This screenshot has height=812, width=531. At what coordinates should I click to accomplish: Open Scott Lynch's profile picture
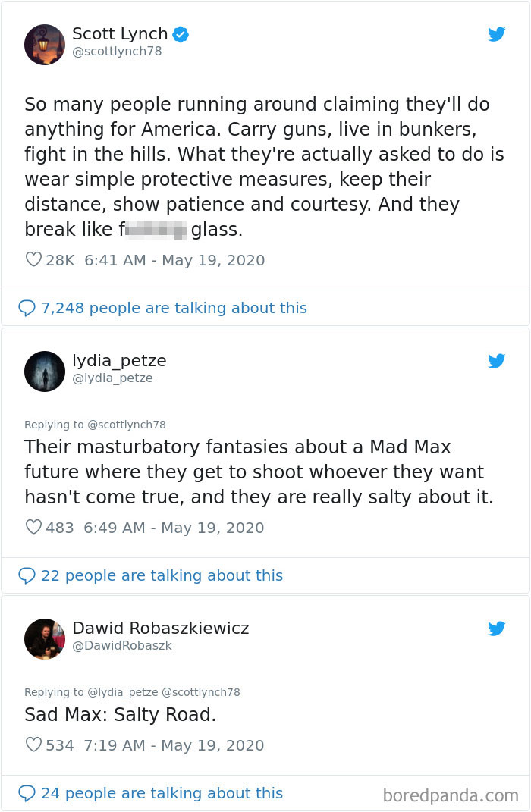[45, 44]
